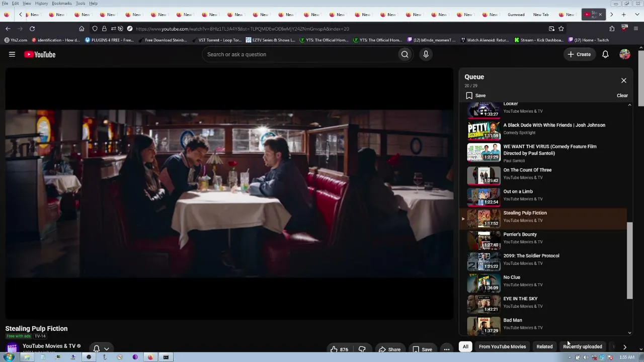Open the Bookmarks menu
644x362 pixels.
(61, 4)
